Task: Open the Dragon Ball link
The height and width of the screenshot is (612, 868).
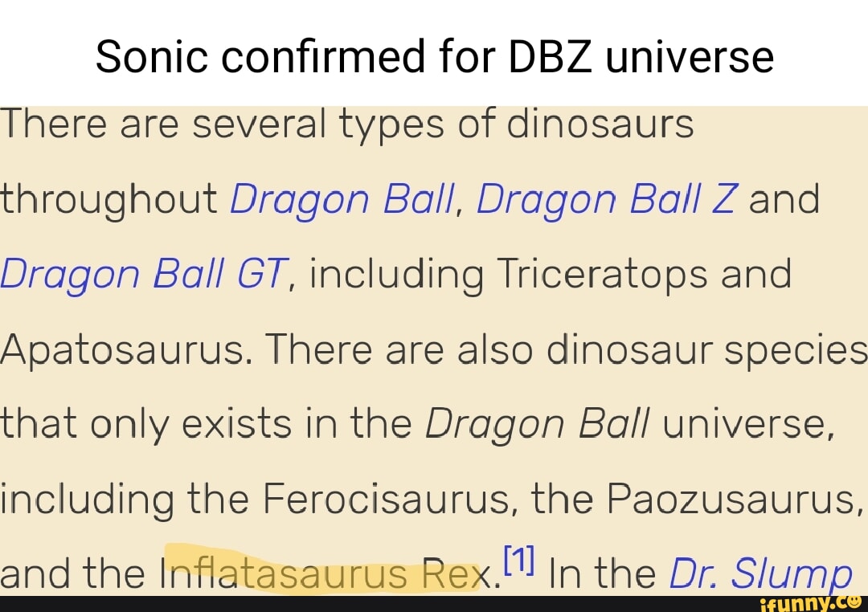Action: (342, 200)
